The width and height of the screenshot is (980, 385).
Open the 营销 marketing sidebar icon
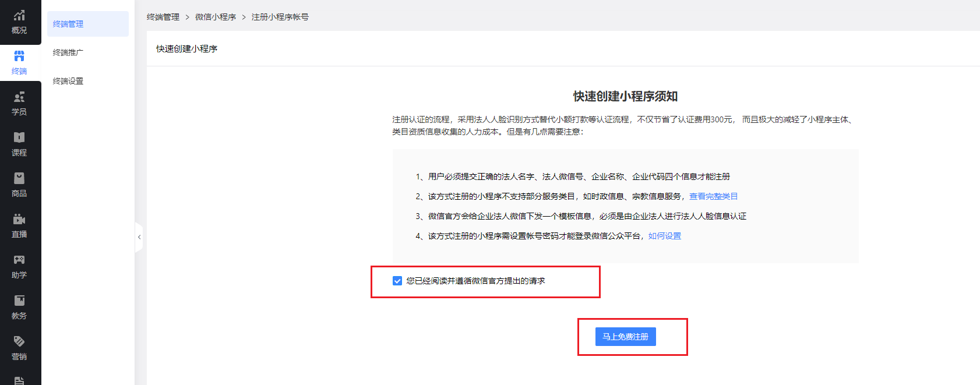(19, 348)
